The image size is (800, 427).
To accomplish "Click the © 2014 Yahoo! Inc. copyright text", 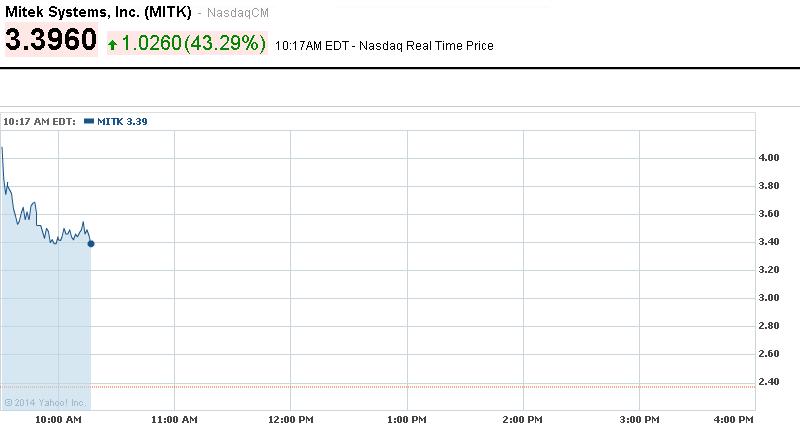I will pos(44,403).
